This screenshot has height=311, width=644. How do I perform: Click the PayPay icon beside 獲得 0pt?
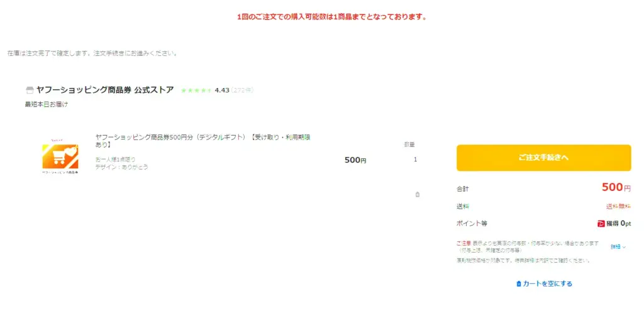[601, 224]
